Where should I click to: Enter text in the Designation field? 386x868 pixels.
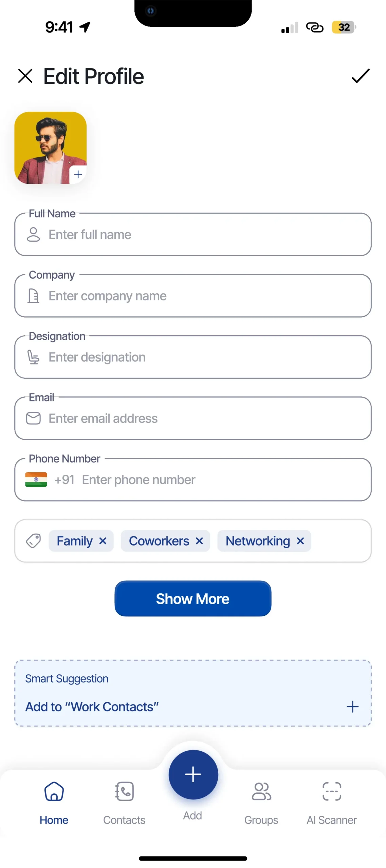tap(204, 357)
